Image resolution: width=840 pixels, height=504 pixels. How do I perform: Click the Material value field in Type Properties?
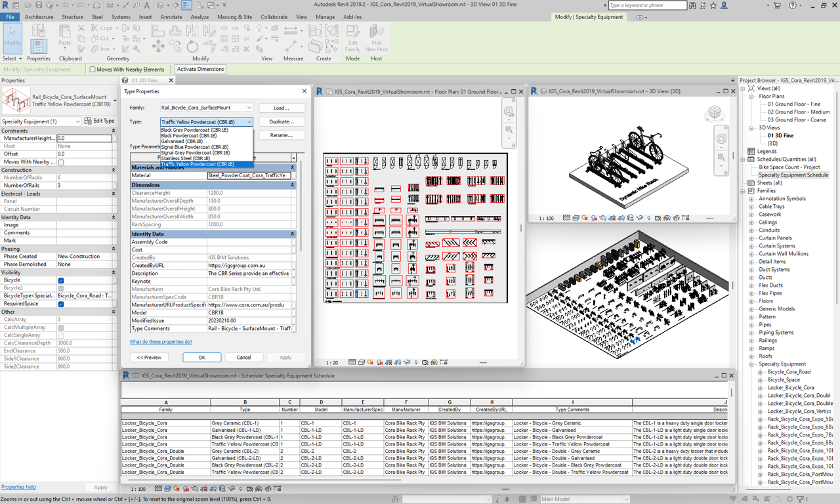point(249,176)
